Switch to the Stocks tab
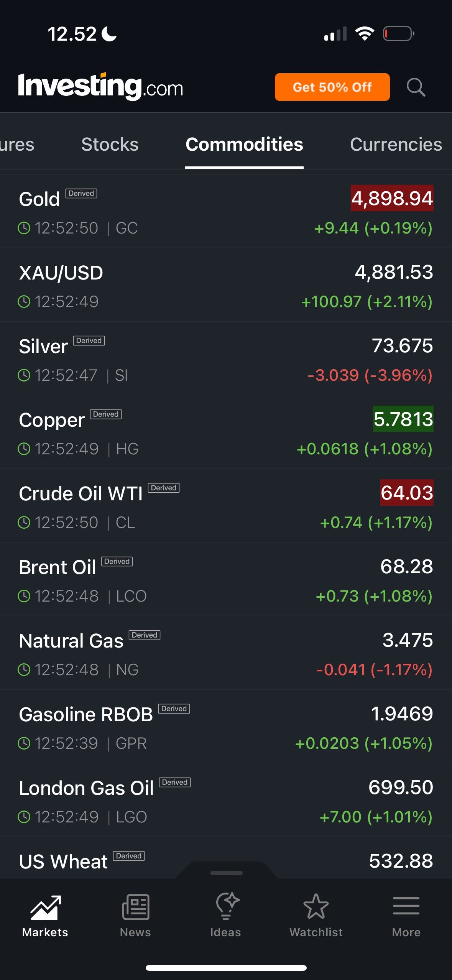 110,145
